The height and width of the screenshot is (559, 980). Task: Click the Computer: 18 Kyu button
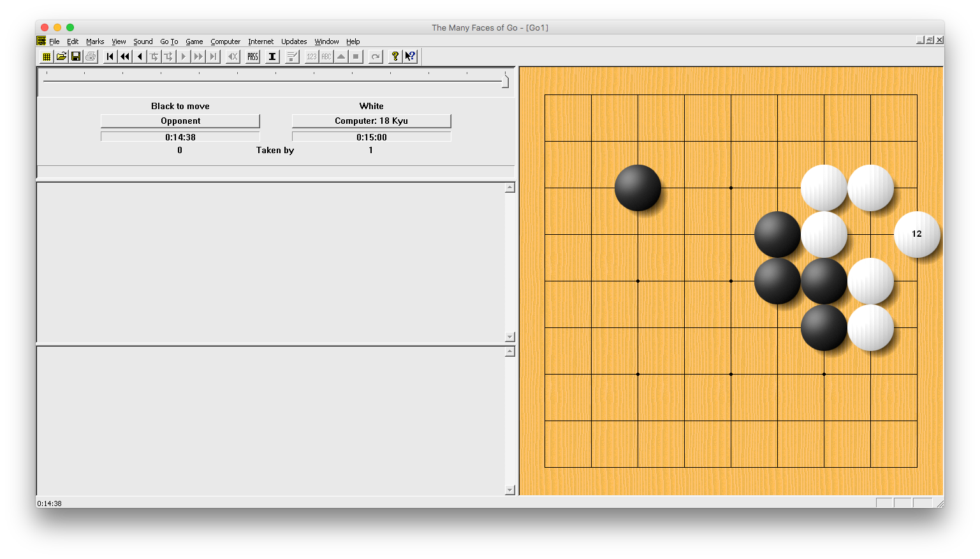[x=371, y=121]
